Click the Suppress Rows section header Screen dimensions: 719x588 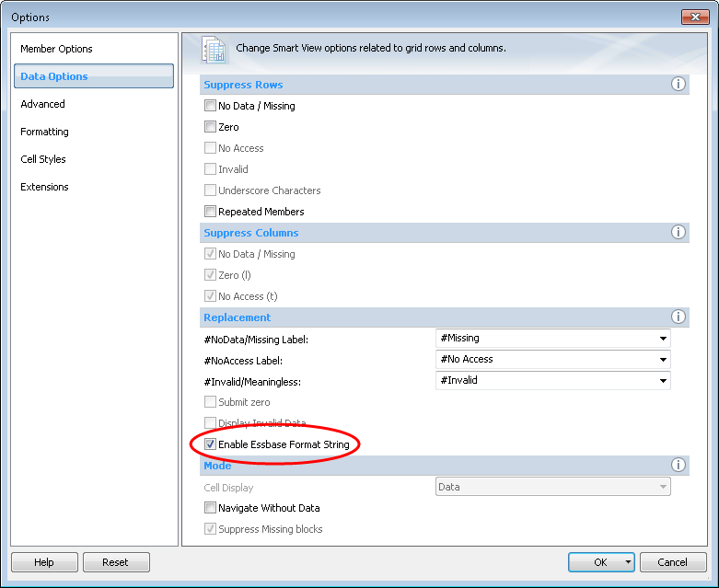[x=243, y=85]
